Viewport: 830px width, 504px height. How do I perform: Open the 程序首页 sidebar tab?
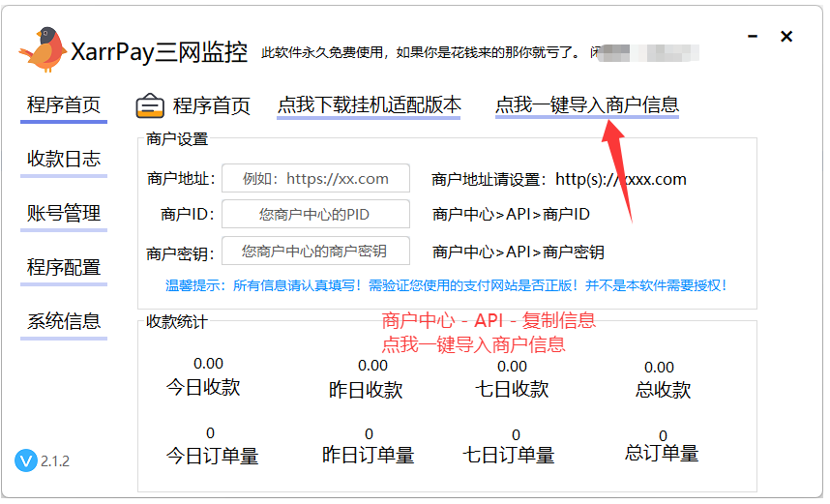pos(64,105)
